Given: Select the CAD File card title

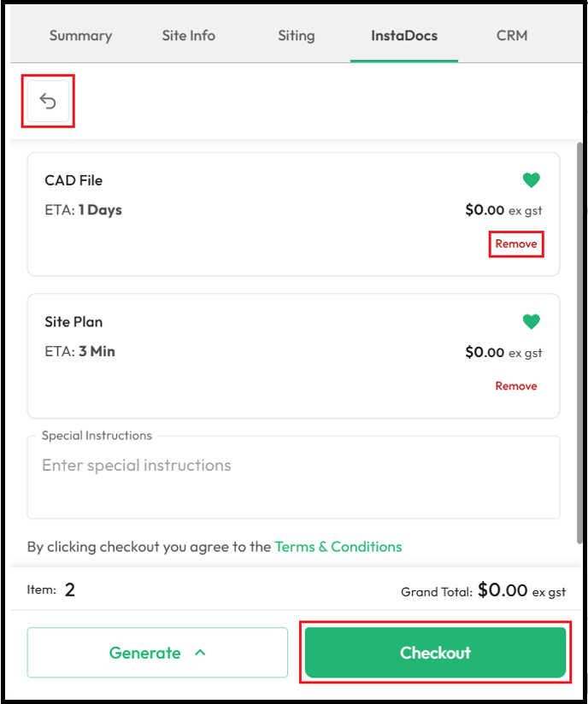Looking at the screenshot, I should click(73, 180).
